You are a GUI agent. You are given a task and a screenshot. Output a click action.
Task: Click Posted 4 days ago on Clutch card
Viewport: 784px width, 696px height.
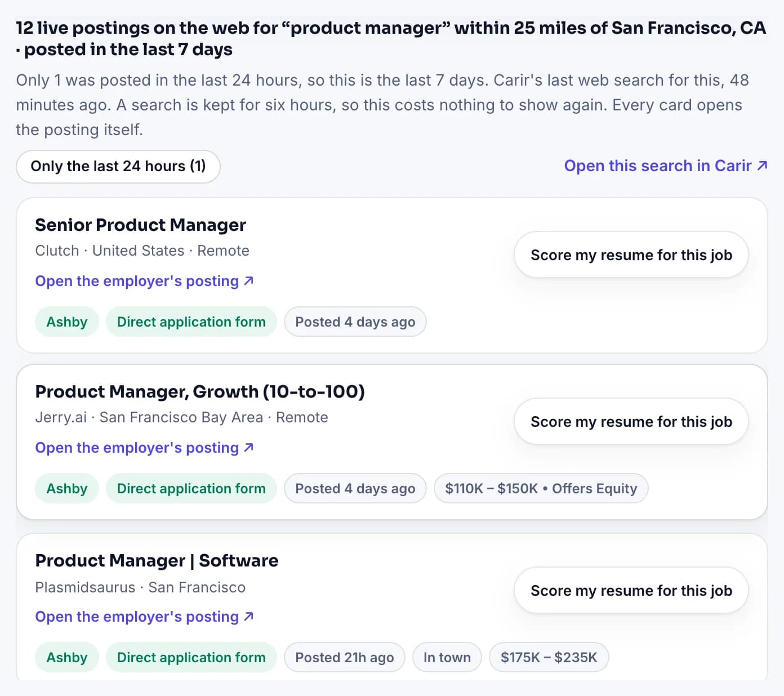pyautogui.click(x=355, y=322)
